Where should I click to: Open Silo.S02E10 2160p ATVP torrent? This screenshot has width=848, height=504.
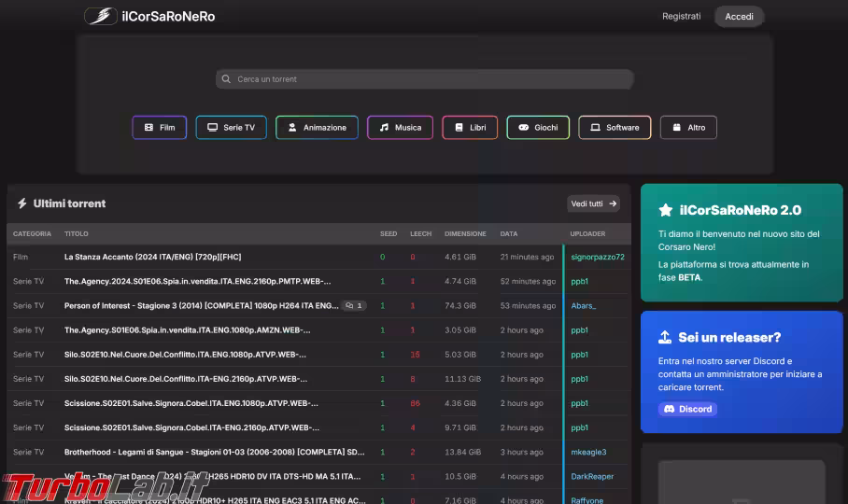(186, 379)
